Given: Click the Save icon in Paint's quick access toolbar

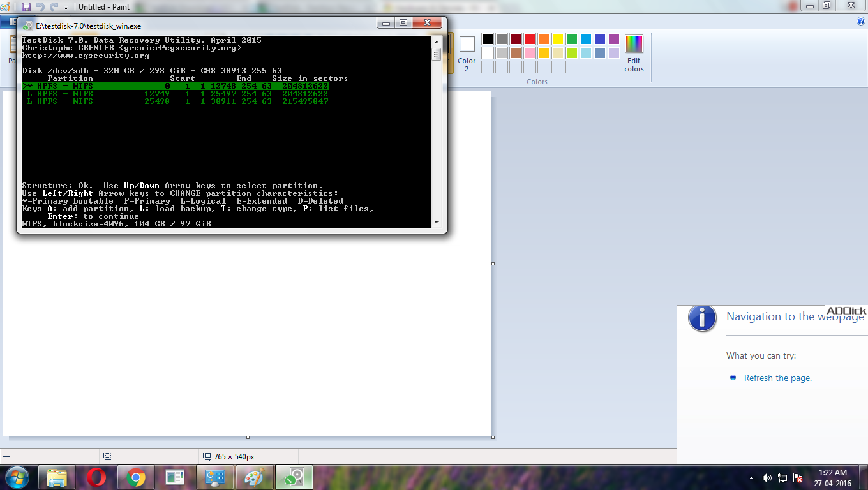Looking at the screenshot, I should tap(26, 6).
